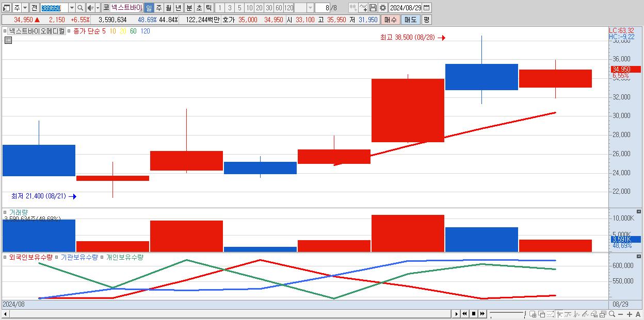Screen dimensions: 644x320
Task: Click the speaker sound icon
Action: point(90,8)
